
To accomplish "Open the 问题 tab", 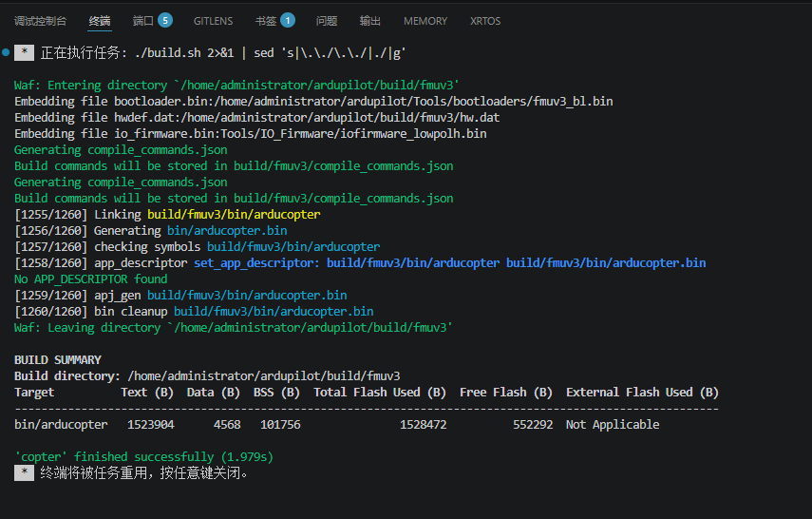I will pos(327,21).
